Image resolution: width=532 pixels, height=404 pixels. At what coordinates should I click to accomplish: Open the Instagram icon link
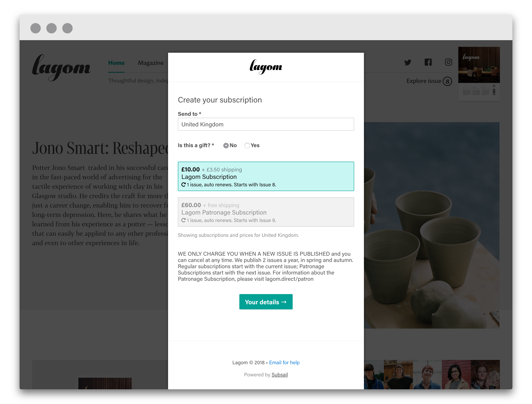click(448, 62)
